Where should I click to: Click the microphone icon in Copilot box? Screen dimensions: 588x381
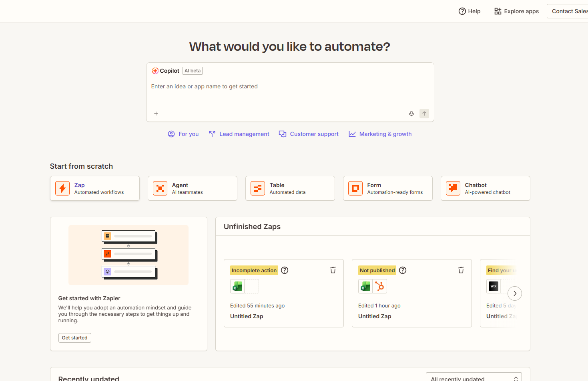coord(411,114)
